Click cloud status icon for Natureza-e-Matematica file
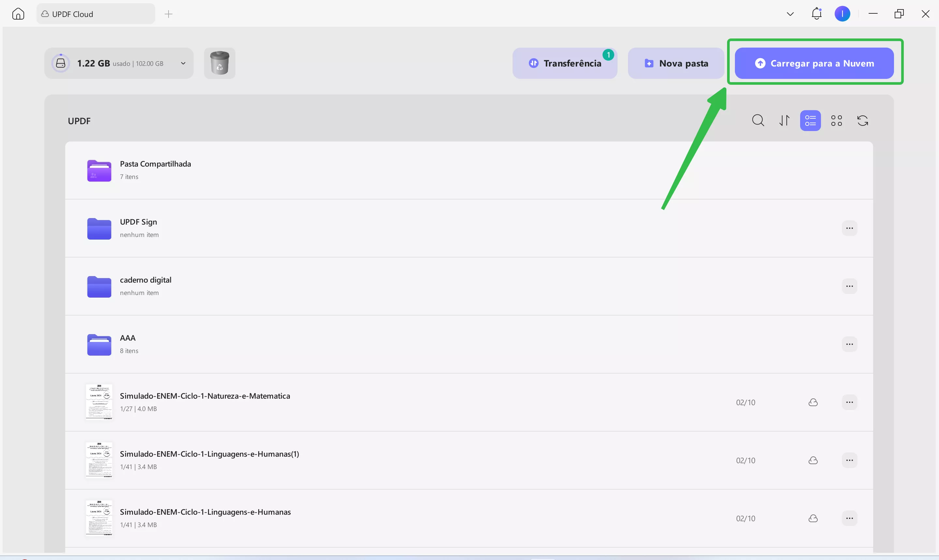The width and height of the screenshot is (939, 560). (813, 402)
